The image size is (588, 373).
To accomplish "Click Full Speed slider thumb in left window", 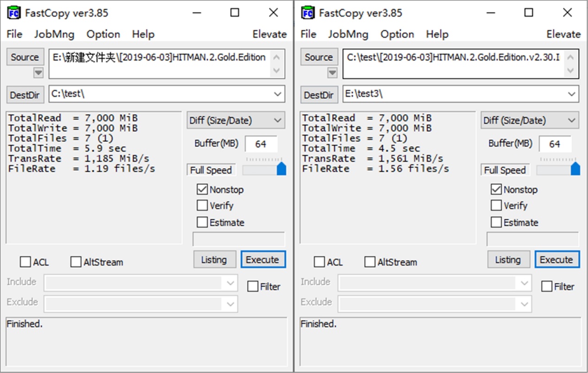I will click(x=281, y=168).
